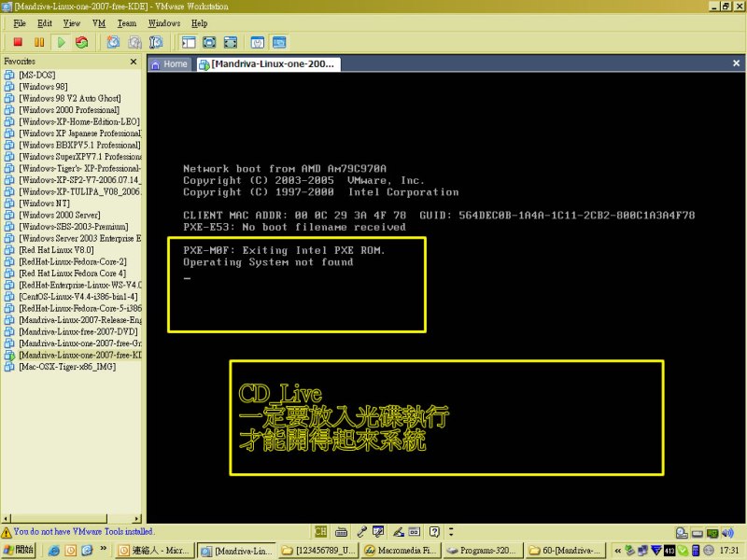Click the Reset virtual machine icon
The image size is (747, 560).
[x=82, y=42]
